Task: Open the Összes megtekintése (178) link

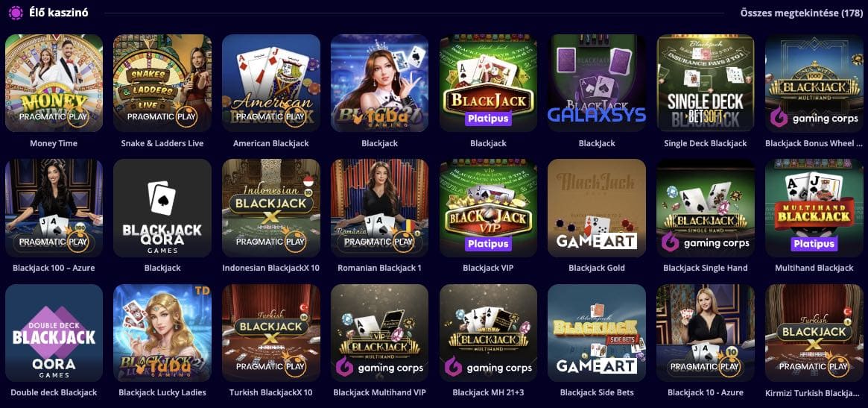Action: (x=801, y=13)
